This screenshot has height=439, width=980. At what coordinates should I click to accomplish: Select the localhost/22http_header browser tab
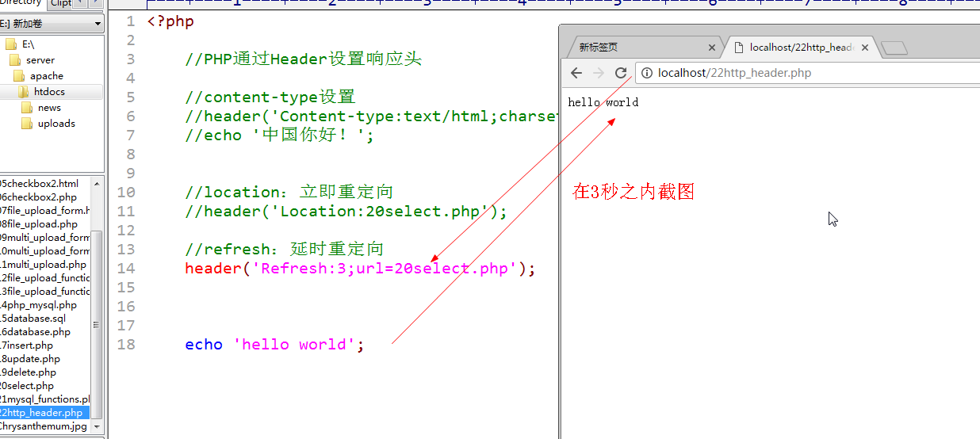pos(799,48)
